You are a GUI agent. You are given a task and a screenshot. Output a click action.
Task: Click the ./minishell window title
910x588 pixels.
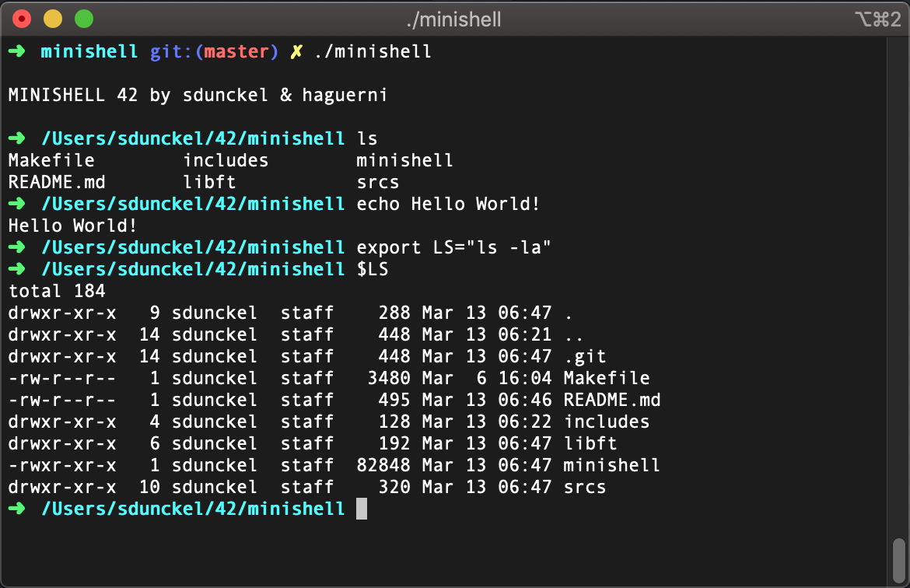pyautogui.click(x=455, y=19)
